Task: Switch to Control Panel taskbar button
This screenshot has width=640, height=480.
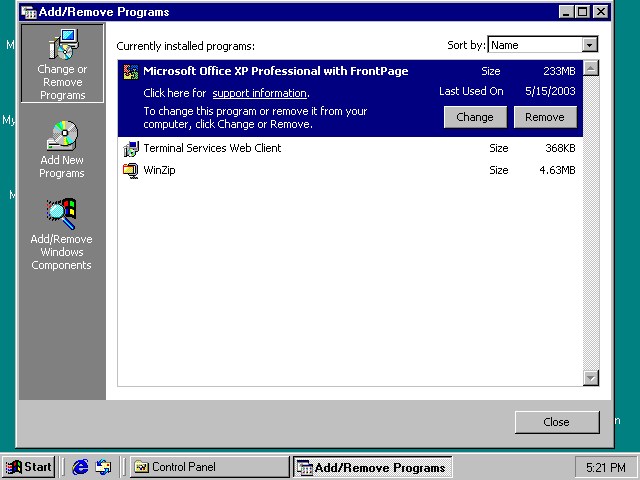Action: pyautogui.click(x=209, y=467)
